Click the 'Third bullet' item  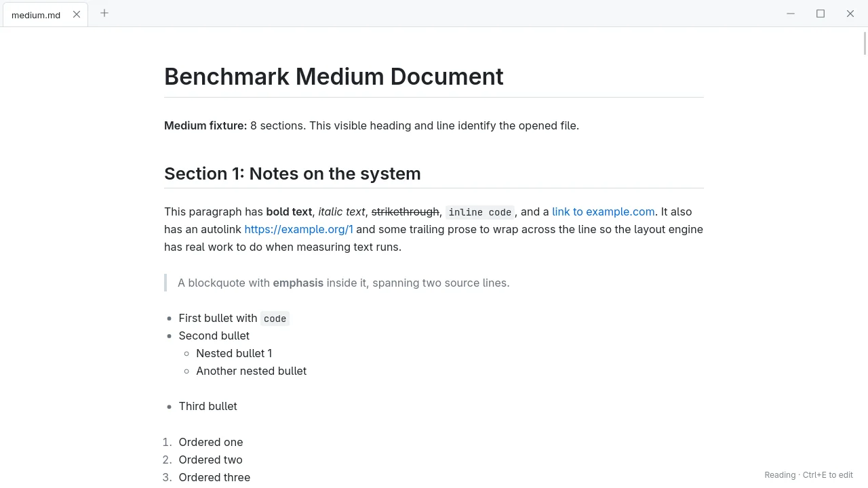point(208,406)
